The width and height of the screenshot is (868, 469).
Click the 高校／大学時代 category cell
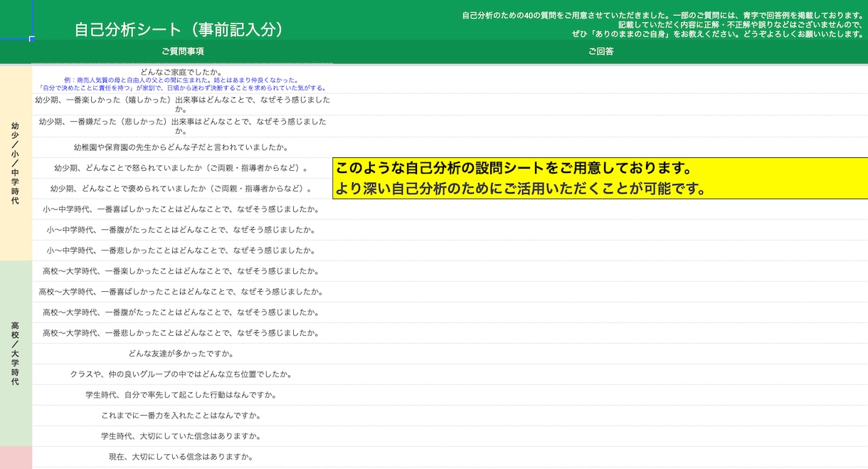(x=16, y=354)
